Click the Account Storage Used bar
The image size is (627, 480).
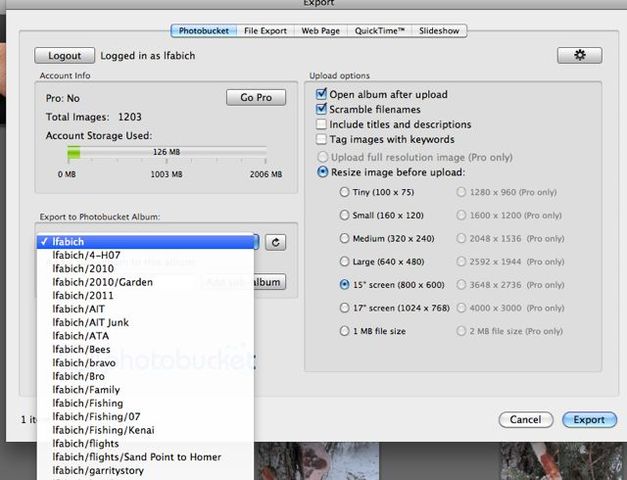coord(167,152)
